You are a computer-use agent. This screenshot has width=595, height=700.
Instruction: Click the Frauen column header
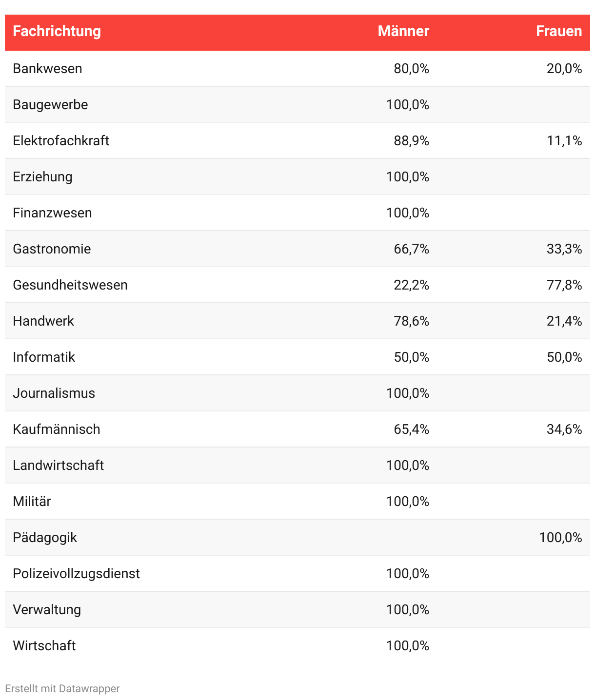pyautogui.click(x=559, y=31)
